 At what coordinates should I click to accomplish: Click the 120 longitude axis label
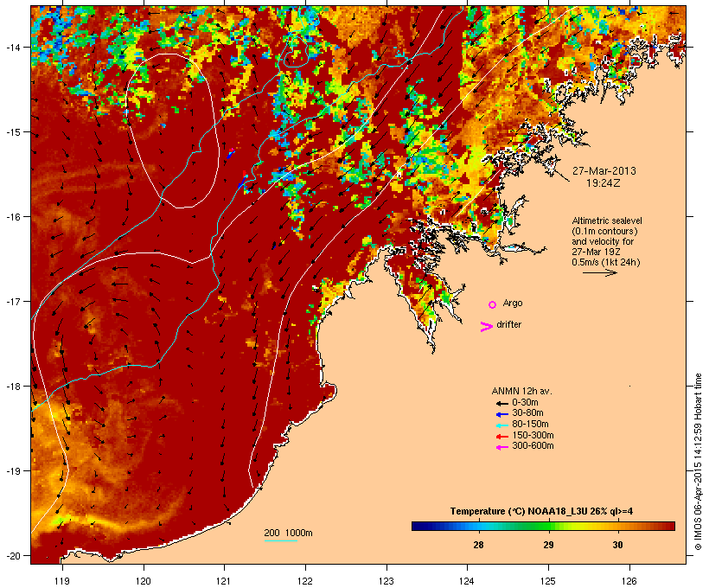(144, 581)
